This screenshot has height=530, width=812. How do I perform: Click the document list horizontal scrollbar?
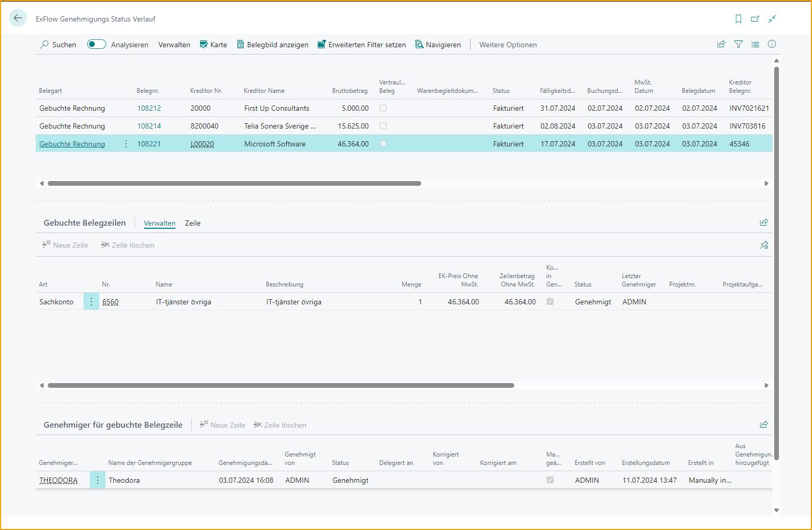point(234,184)
